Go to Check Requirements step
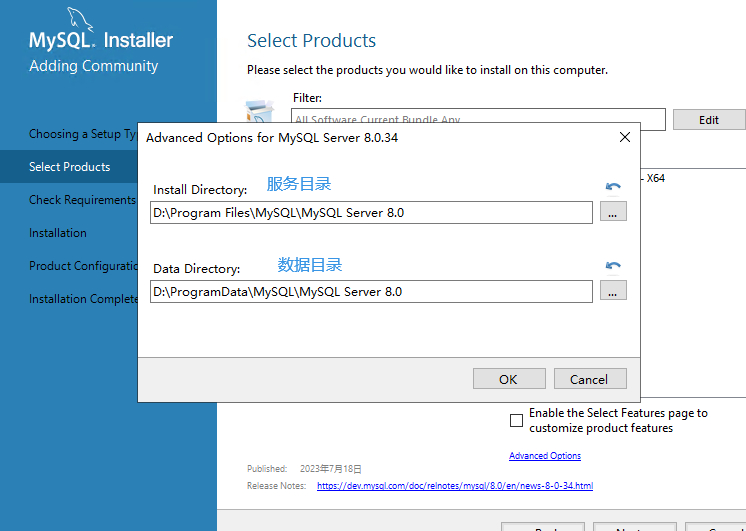Screen dimensions: 746x531 click(82, 200)
